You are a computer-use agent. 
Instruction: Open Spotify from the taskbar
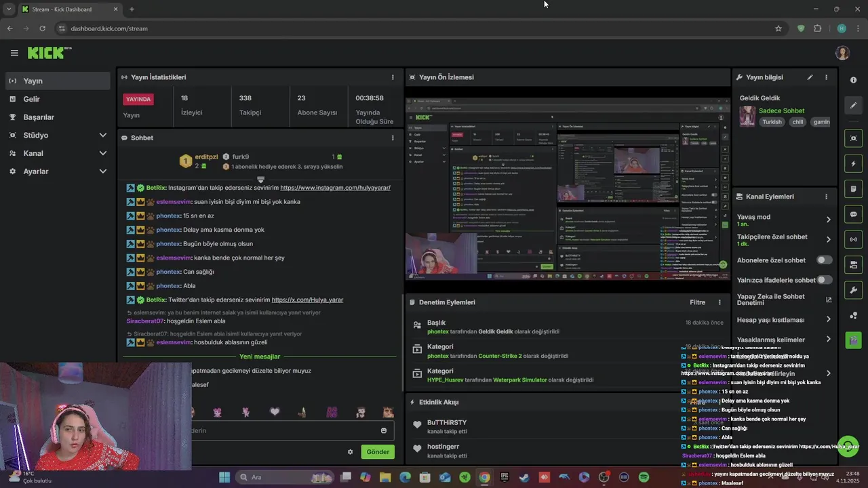(x=644, y=477)
